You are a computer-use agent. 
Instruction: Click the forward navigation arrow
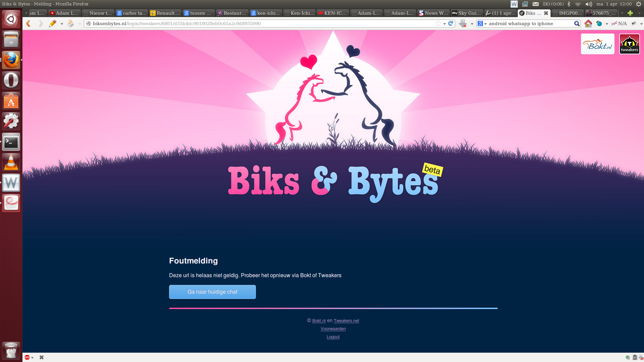[41, 23]
